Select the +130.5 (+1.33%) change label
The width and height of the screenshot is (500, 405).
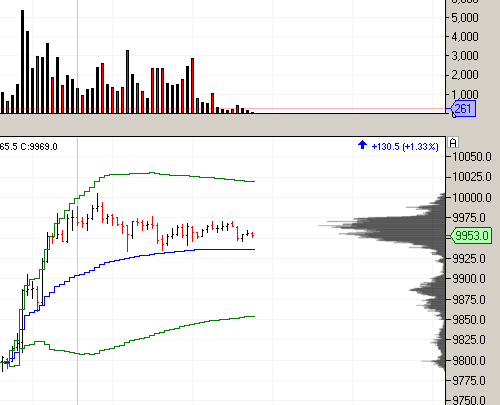point(405,147)
